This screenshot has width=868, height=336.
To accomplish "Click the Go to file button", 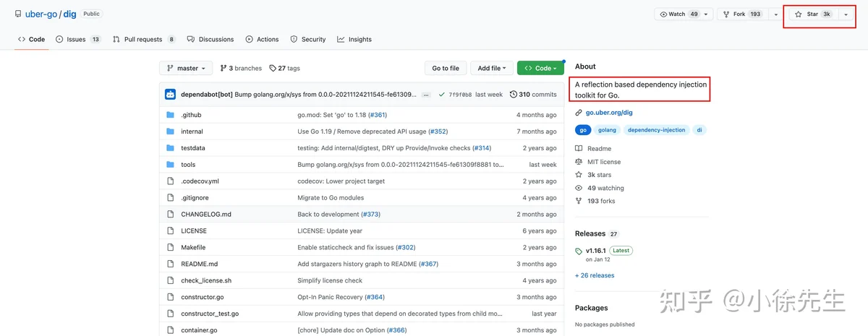I will coord(446,68).
